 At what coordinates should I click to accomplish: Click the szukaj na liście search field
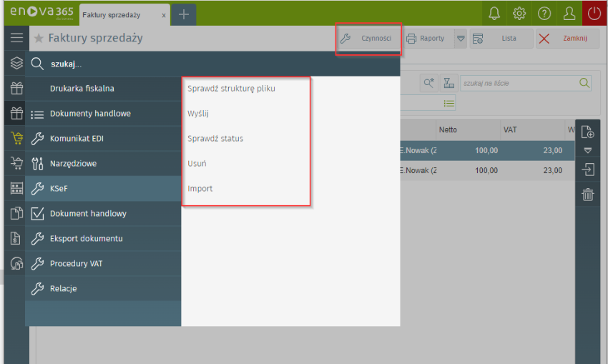[x=519, y=83]
